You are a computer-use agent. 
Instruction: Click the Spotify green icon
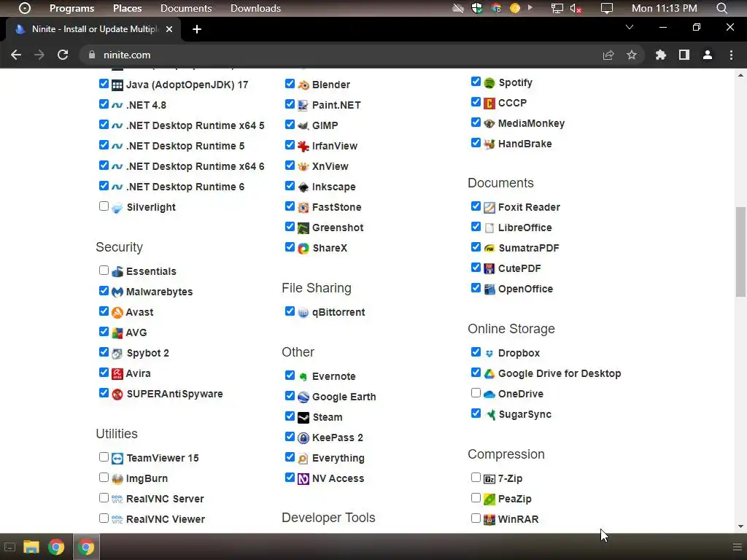click(489, 83)
